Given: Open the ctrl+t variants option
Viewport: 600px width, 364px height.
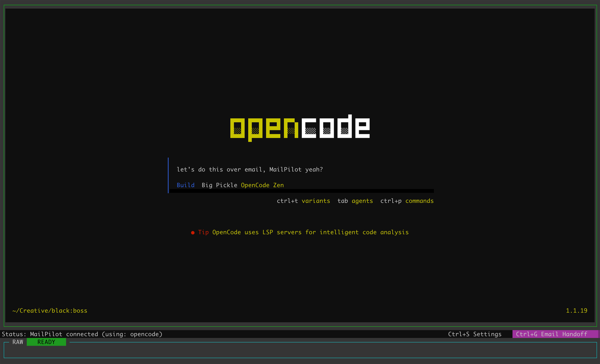Looking at the screenshot, I should coord(303,201).
